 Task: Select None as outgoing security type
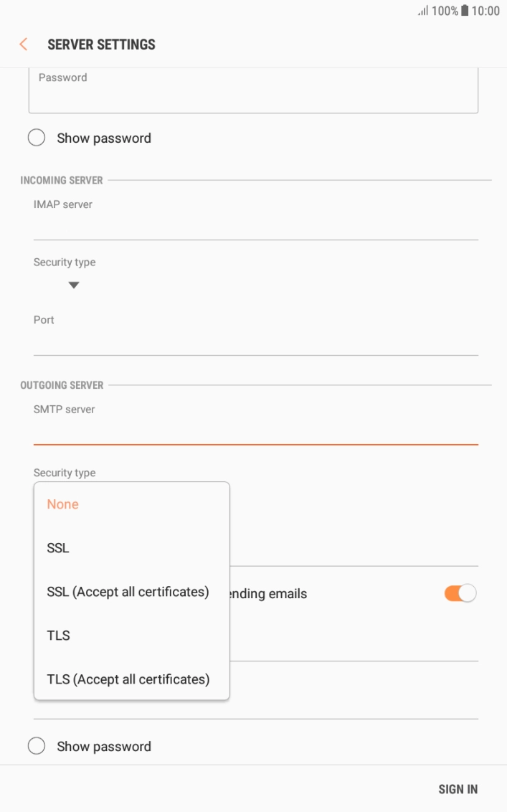coord(62,504)
